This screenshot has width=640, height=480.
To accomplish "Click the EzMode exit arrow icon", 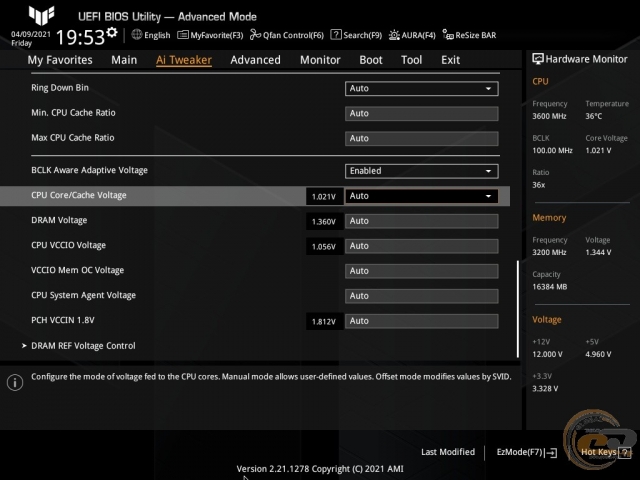I will point(551,452).
